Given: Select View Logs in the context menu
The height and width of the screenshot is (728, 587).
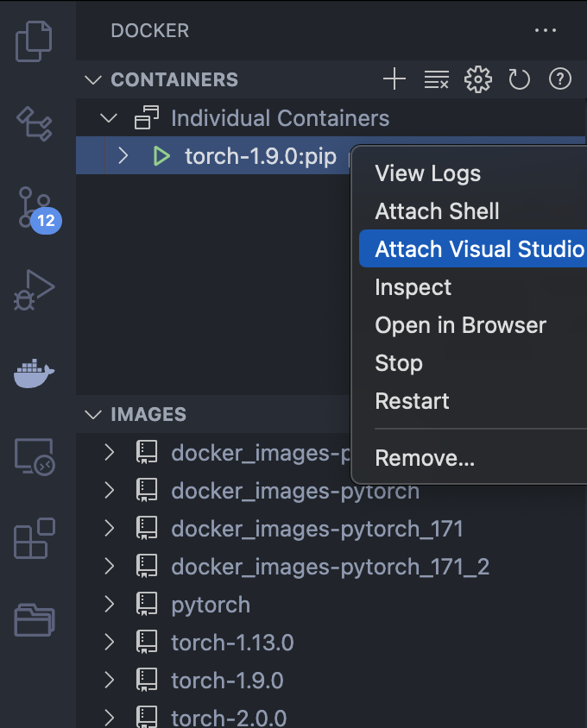Looking at the screenshot, I should point(427,173).
